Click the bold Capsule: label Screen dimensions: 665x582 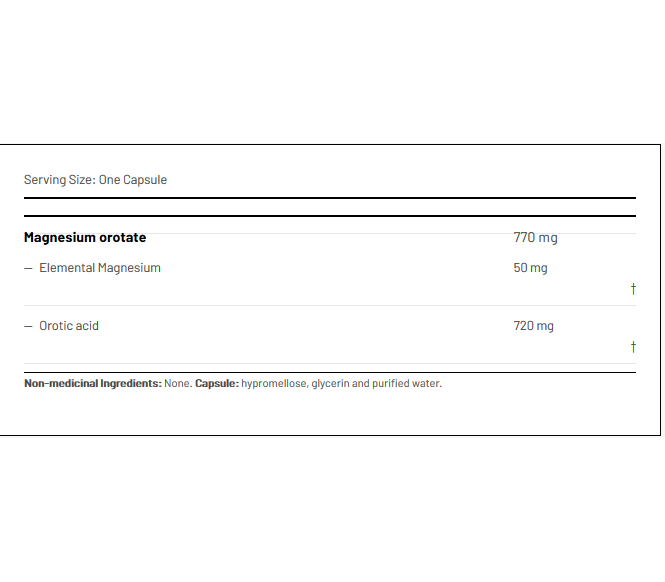[217, 383]
